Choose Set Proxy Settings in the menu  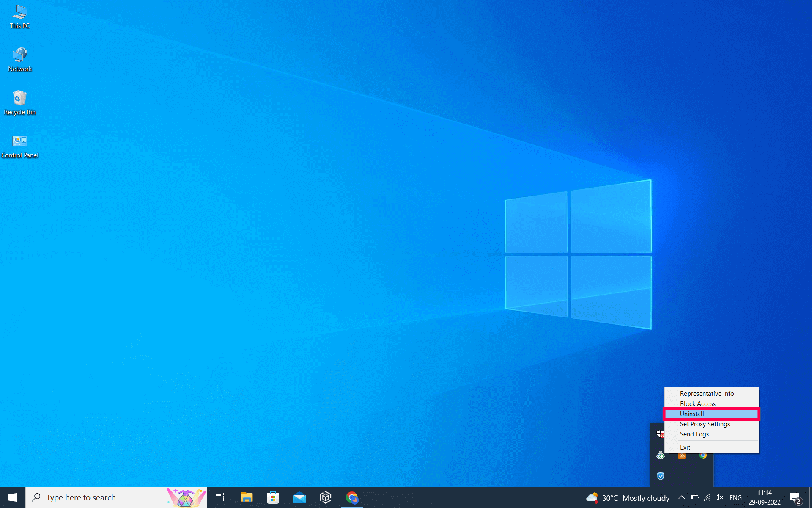705,424
